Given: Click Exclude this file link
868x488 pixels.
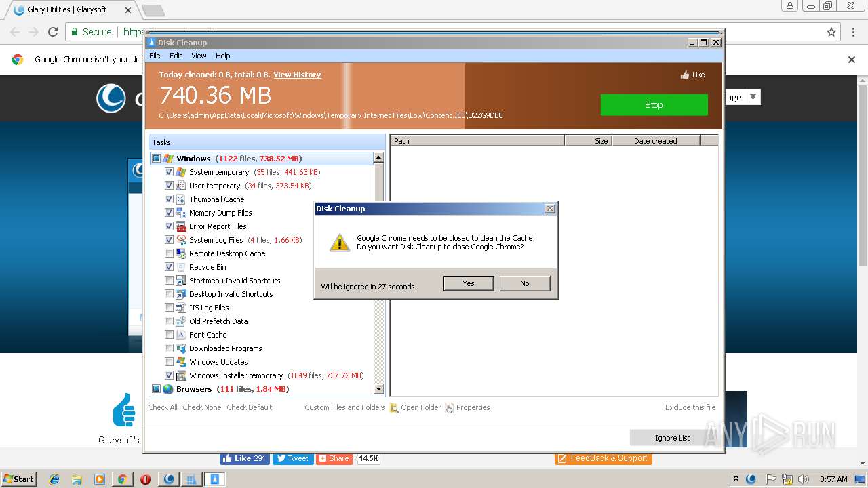Looking at the screenshot, I should (690, 407).
